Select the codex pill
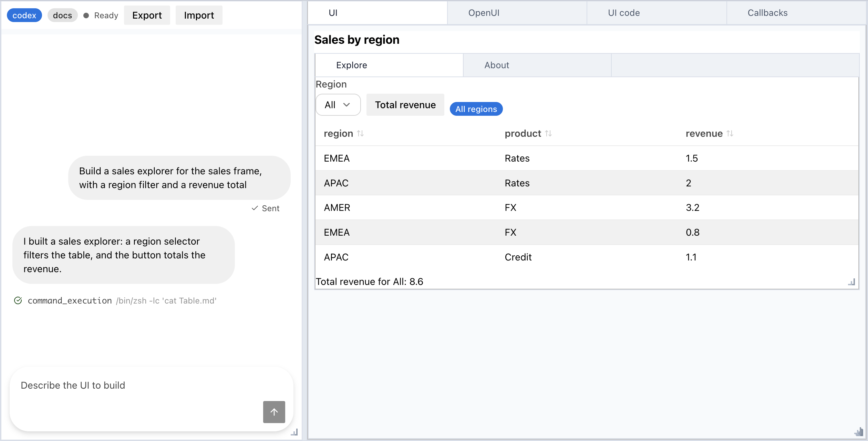868x441 pixels. pos(24,15)
